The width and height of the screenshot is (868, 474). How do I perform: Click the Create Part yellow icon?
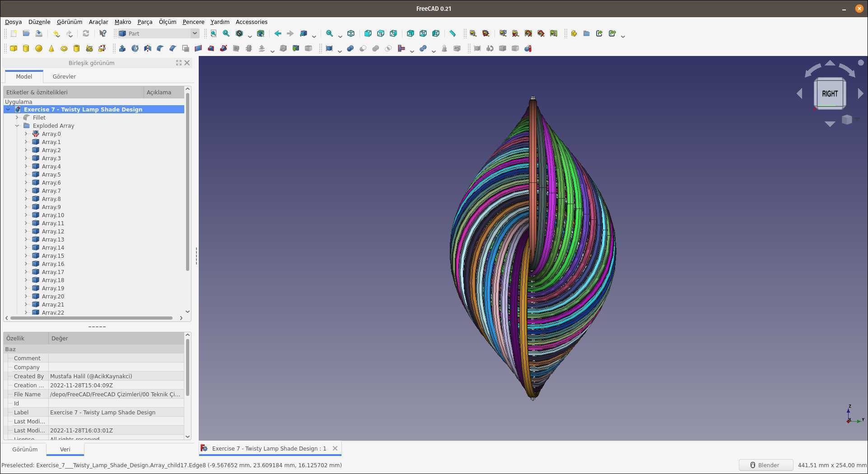click(574, 33)
